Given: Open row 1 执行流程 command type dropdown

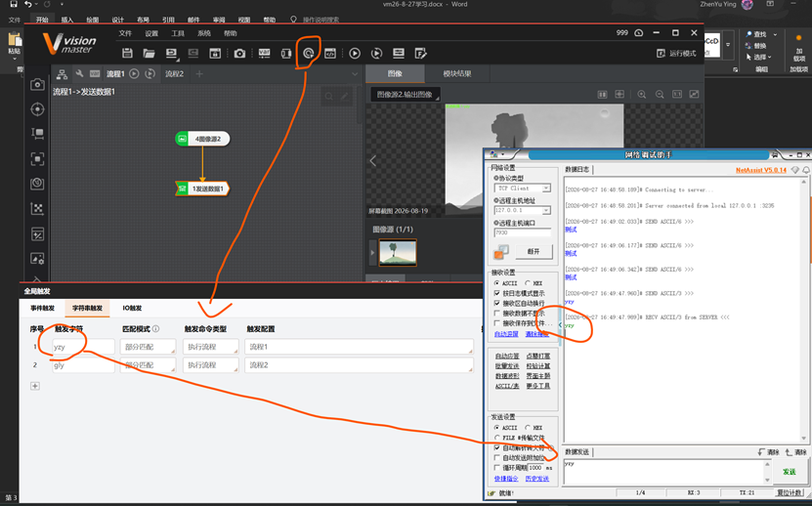Looking at the screenshot, I should coord(211,347).
